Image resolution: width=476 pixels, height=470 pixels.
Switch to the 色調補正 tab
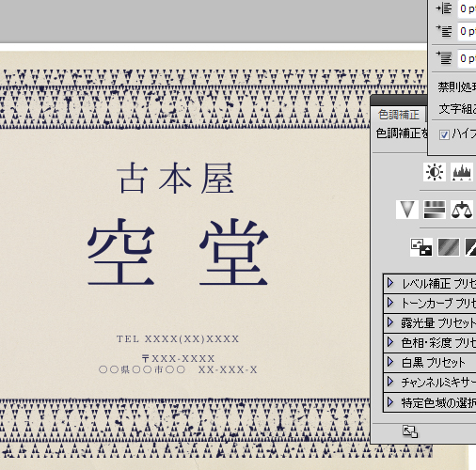click(x=399, y=115)
